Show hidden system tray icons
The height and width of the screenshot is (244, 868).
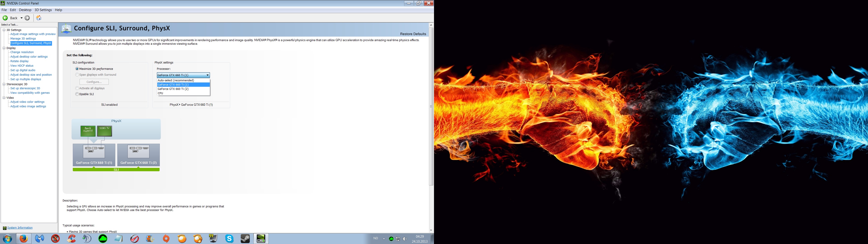click(384, 239)
